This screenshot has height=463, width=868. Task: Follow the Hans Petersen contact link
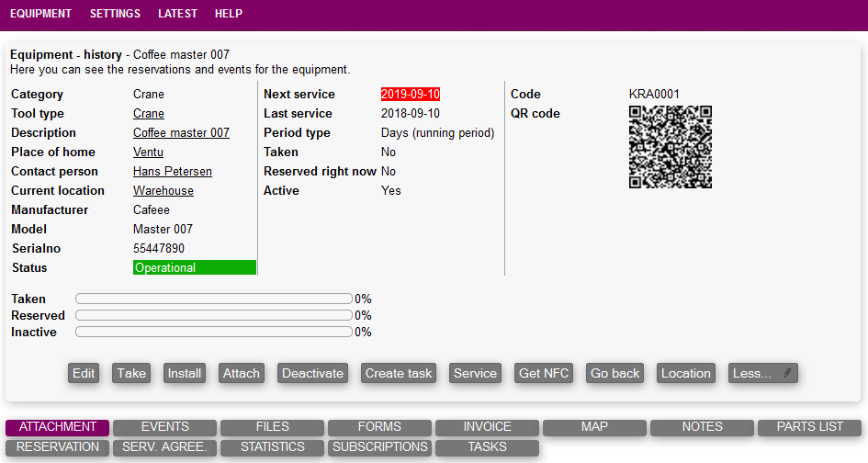[173, 172]
